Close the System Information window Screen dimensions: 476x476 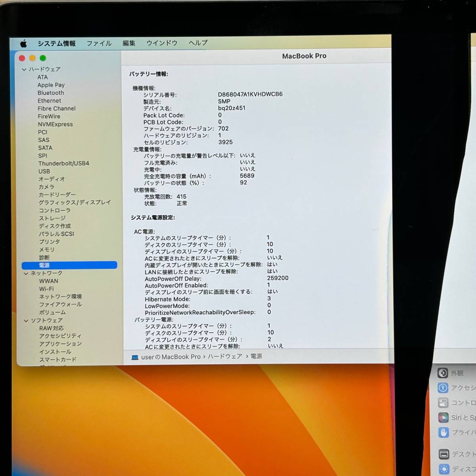click(x=22, y=58)
